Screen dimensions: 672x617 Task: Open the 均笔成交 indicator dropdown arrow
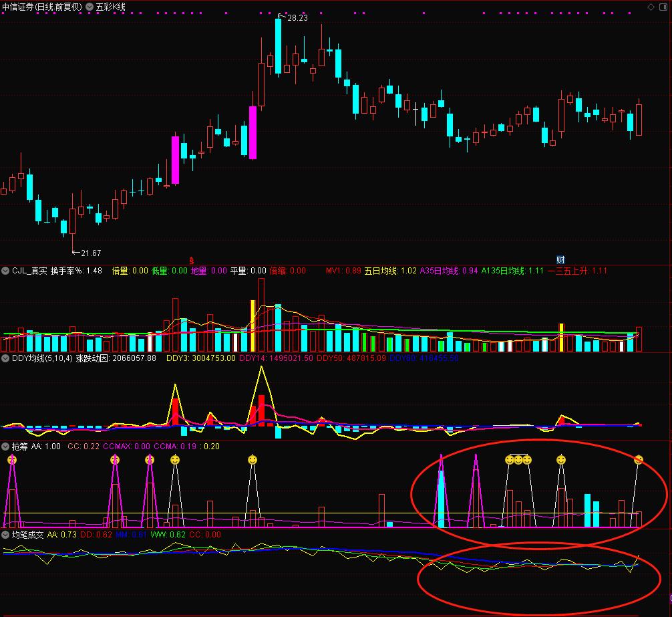tap(5, 535)
